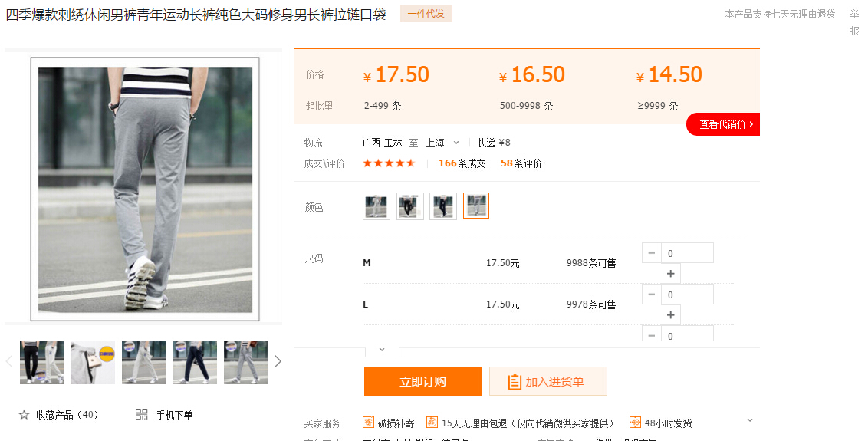This screenshot has height=441, width=868.
Task: Decrease quantity for size L
Action: point(652,295)
